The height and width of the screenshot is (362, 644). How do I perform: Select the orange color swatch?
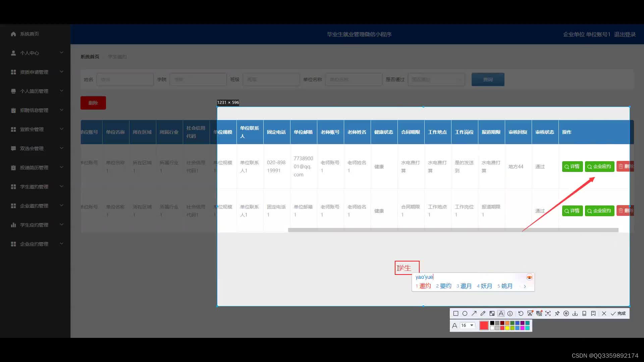pos(507,323)
